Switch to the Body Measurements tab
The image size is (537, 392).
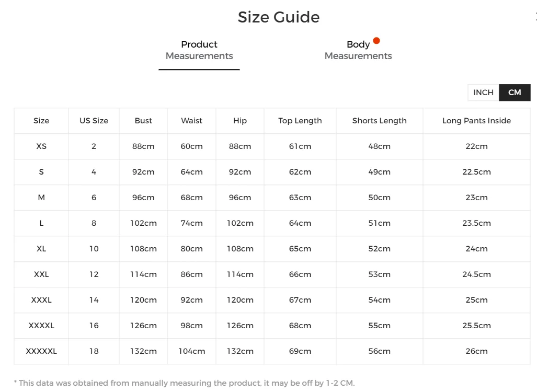point(358,50)
